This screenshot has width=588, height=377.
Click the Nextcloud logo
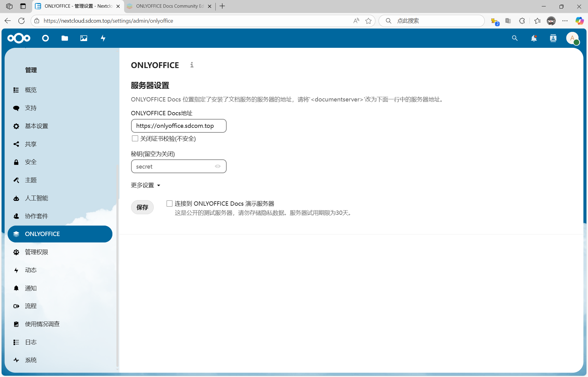(19, 38)
